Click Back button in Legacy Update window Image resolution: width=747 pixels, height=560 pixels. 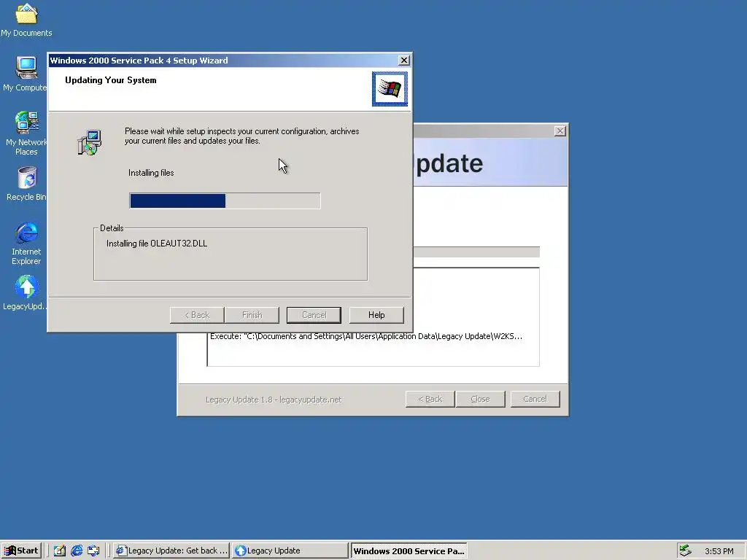coord(430,399)
